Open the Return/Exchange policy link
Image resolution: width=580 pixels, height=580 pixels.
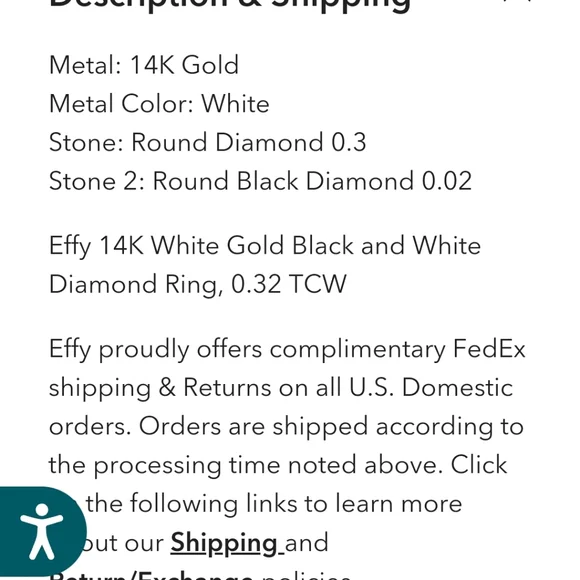click(151, 575)
